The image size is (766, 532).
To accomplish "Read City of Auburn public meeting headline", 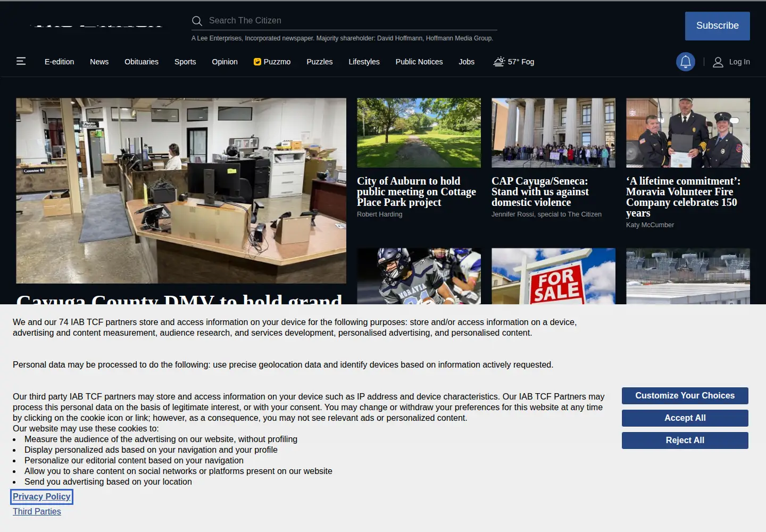I will 417,192.
